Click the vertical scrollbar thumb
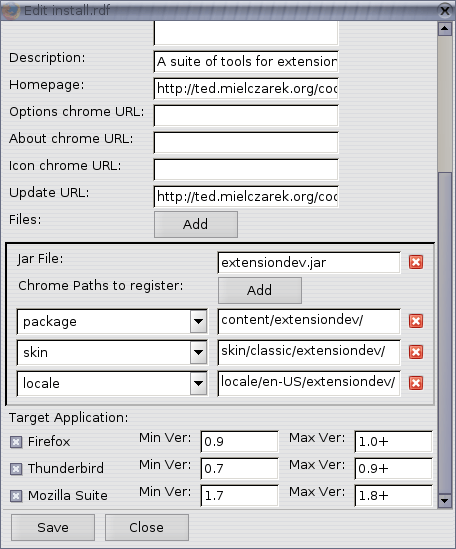Screen dimensions: 456x549 pyautogui.click(x=445, y=333)
